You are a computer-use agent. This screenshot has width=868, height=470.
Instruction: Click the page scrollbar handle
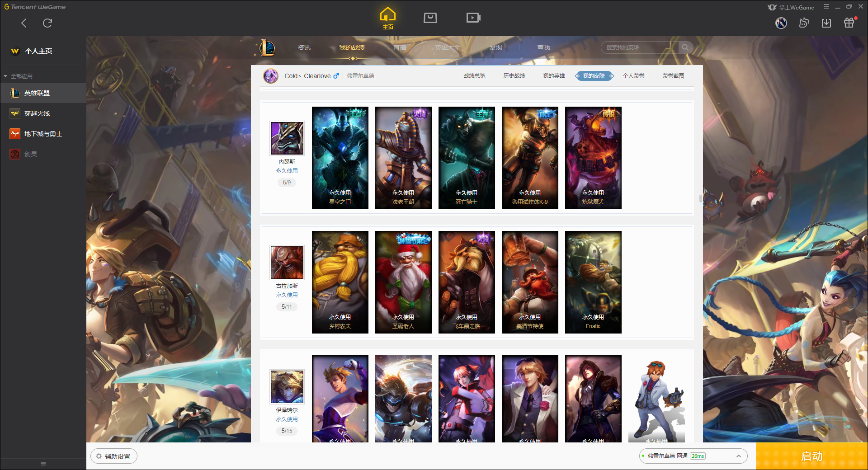701,198
